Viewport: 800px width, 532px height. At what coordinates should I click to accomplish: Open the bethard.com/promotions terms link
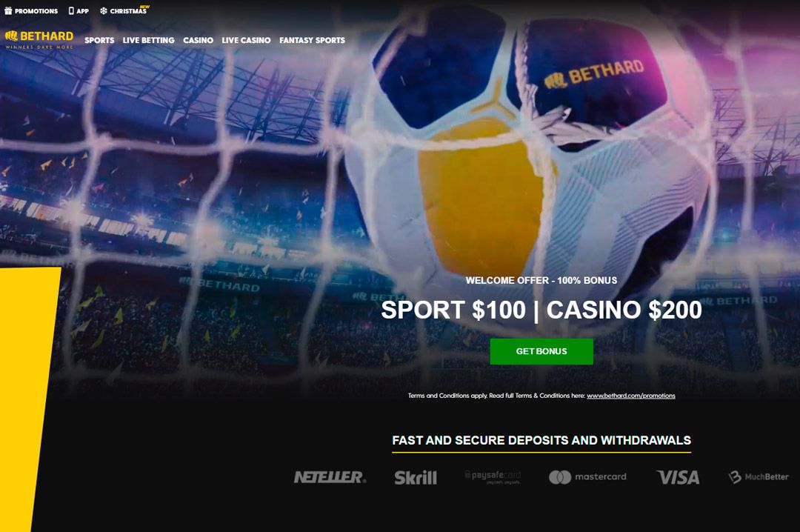coord(631,396)
